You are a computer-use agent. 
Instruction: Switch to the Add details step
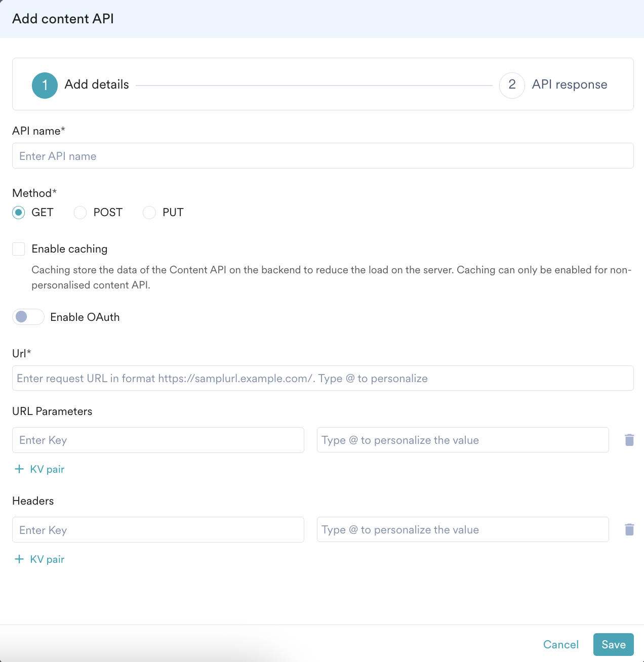tap(97, 85)
